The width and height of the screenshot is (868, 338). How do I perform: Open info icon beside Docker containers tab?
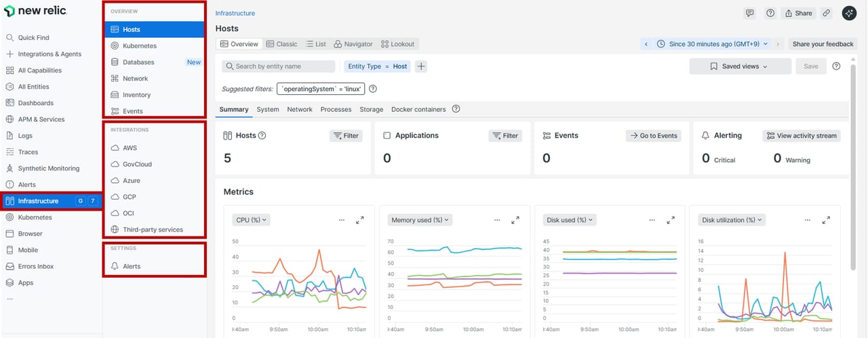[x=456, y=109]
